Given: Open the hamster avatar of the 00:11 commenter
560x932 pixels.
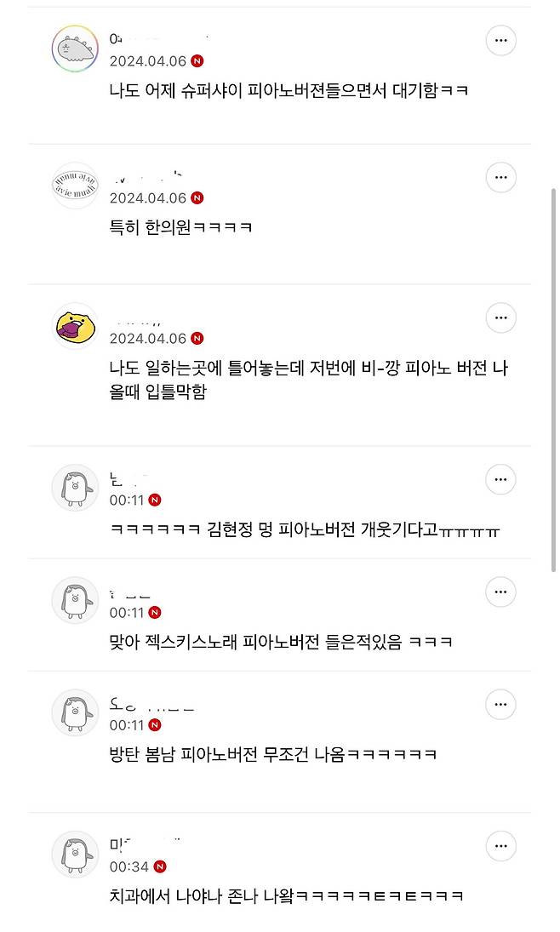Looking at the screenshot, I should [x=75, y=487].
